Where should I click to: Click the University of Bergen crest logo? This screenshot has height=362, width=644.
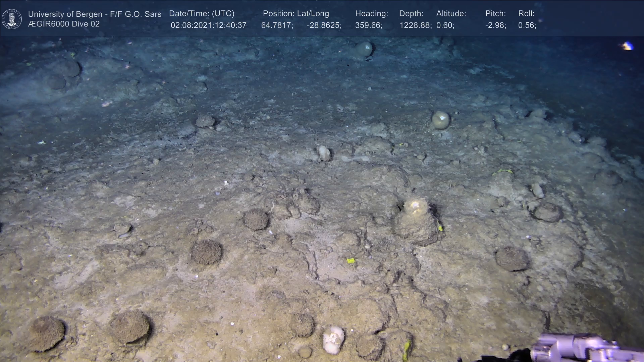12,19
